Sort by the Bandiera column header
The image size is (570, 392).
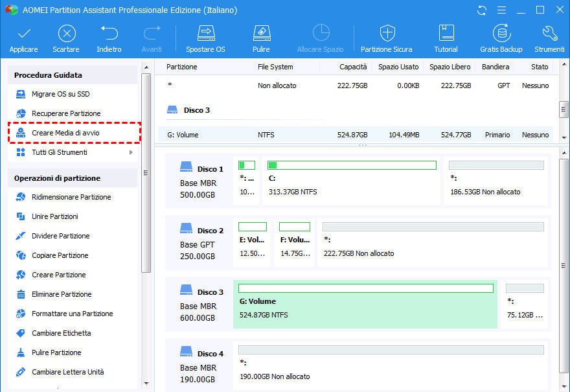(x=496, y=67)
